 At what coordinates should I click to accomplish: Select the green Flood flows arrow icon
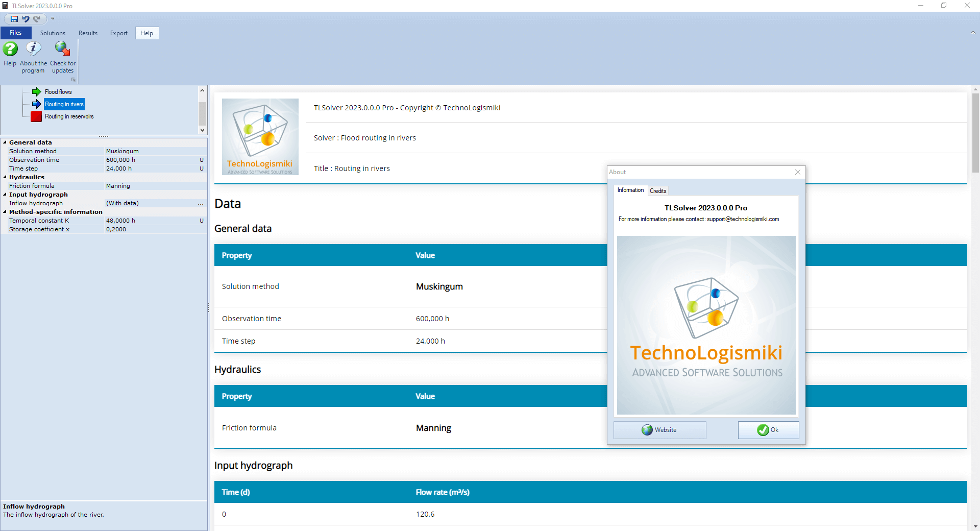click(36, 92)
